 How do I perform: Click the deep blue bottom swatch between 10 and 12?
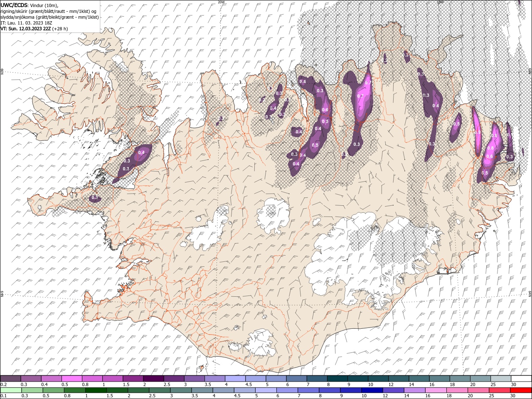371,390
